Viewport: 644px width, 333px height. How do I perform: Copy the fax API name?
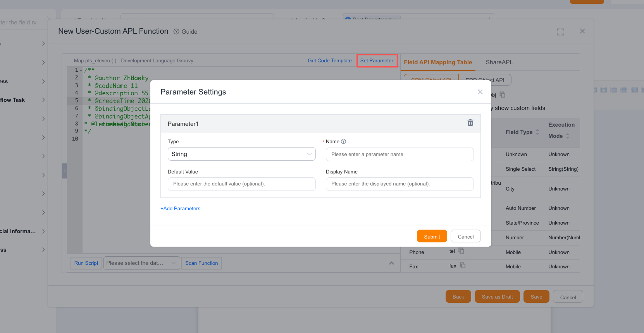click(x=463, y=265)
